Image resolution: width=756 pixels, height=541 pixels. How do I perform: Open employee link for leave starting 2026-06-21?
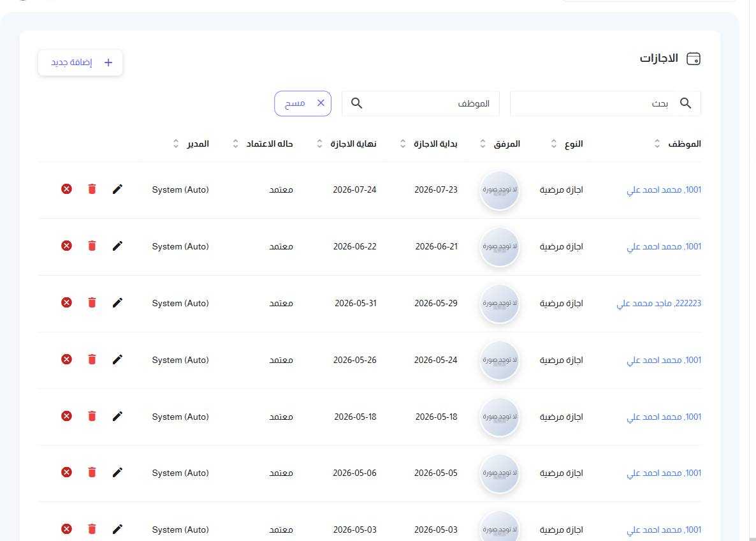664,247
